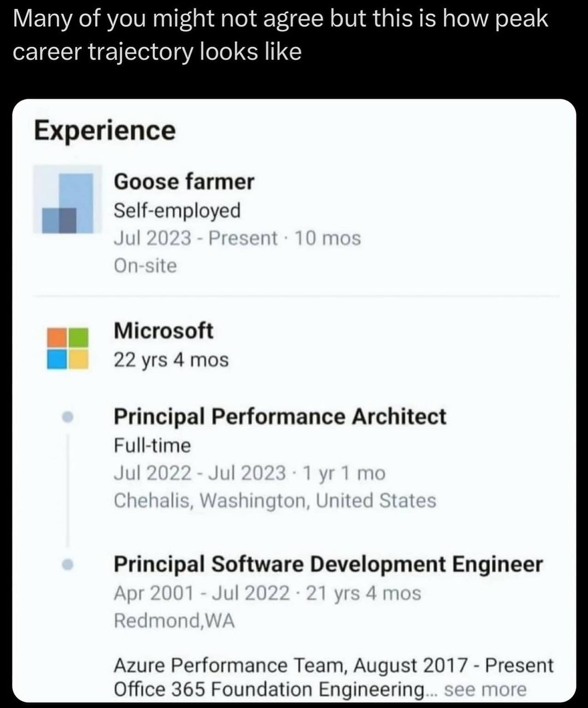The width and height of the screenshot is (588, 708).
Task: Click the Principal Software Development Engineer timeline dot
Action: (68, 564)
